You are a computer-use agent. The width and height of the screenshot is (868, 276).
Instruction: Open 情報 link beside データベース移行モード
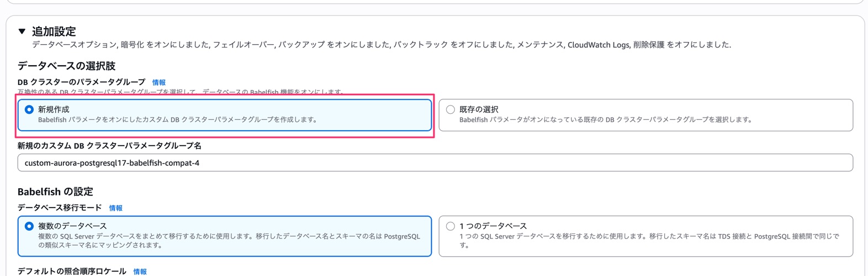point(116,208)
